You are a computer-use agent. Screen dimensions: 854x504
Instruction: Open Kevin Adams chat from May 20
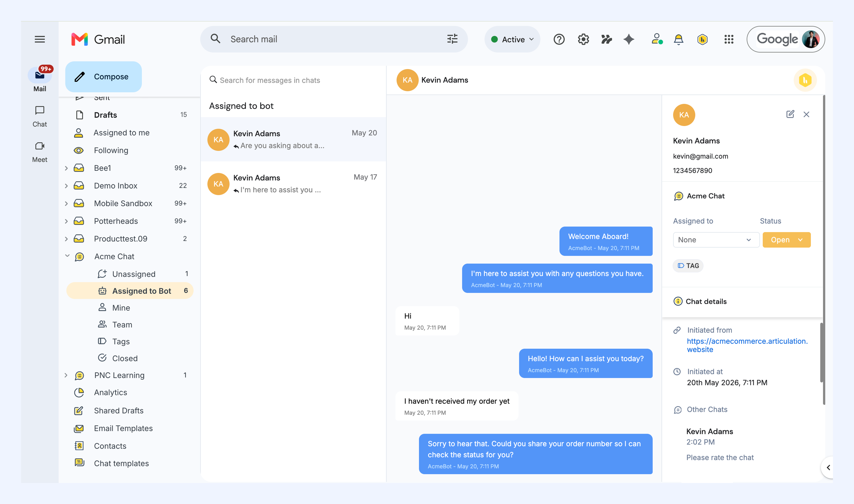[293, 139]
